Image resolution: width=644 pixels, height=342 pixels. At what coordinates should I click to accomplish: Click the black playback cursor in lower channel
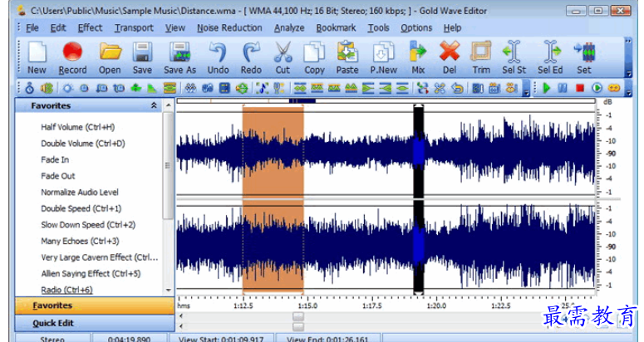click(418, 246)
